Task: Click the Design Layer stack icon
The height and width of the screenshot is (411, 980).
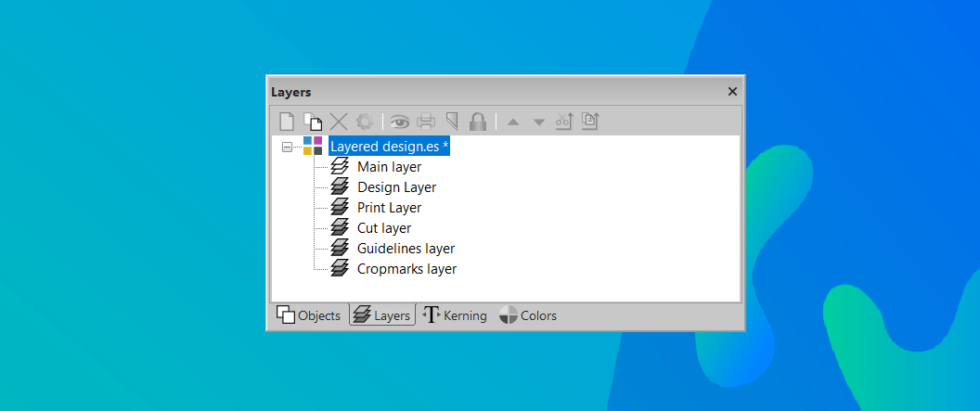Action: [340, 186]
